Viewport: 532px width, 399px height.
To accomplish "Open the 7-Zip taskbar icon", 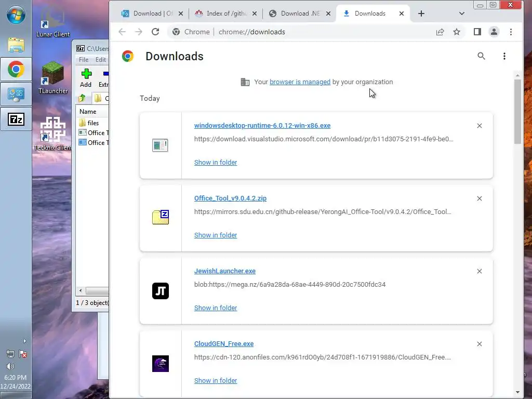I will [x=16, y=119].
